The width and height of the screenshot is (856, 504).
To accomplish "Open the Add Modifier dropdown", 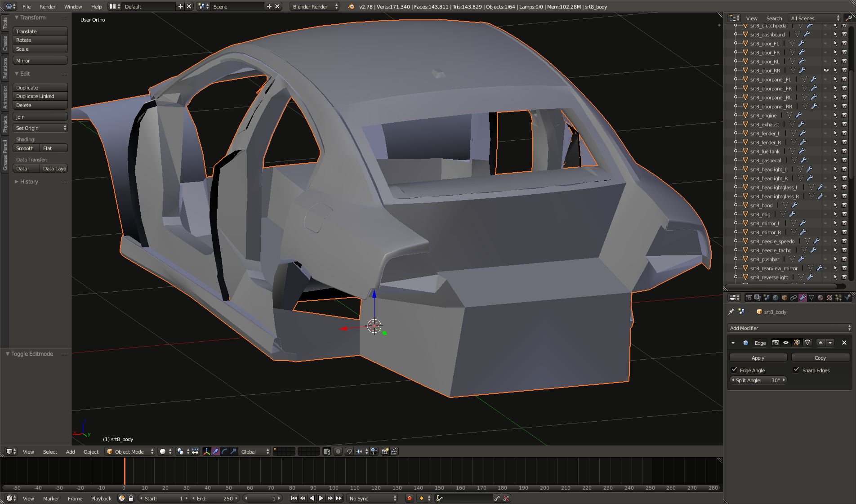I will point(789,328).
